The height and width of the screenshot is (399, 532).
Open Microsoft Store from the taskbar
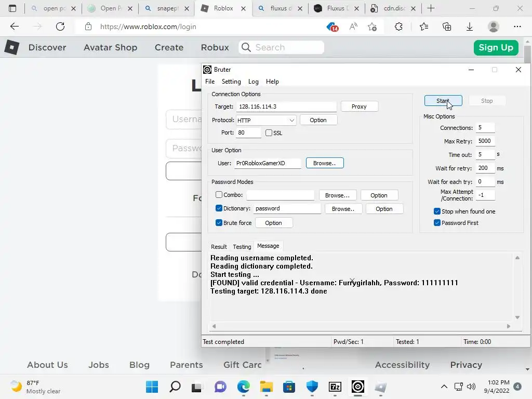point(289,387)
